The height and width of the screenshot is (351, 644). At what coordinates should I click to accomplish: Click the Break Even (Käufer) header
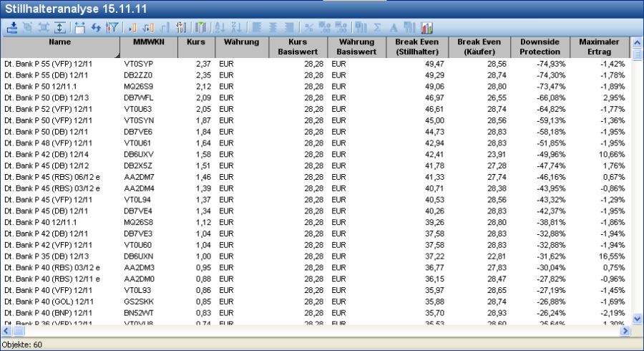[x=480, y=47]
